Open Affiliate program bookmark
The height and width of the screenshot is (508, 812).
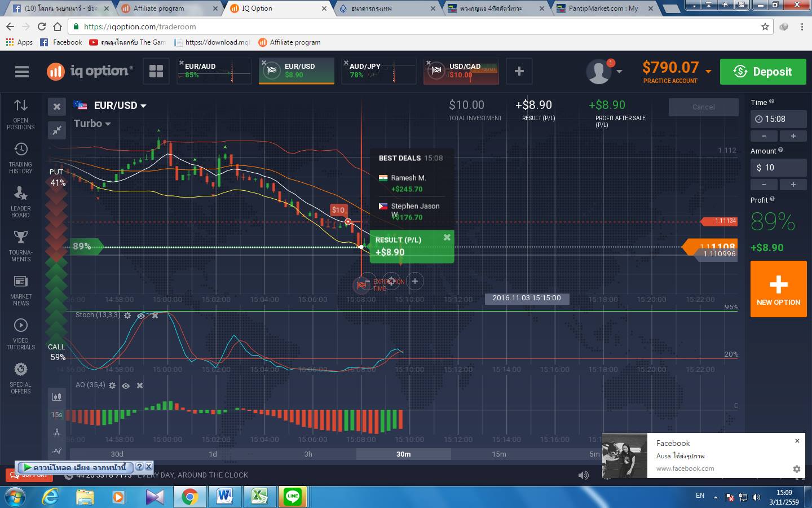(x=289, y=42)
